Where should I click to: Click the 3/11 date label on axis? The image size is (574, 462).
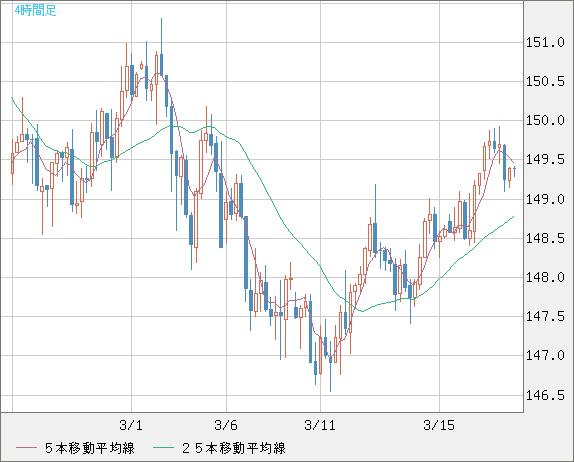[320, 425]
